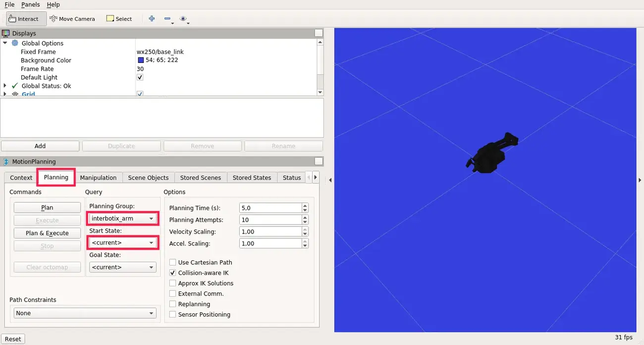Screen dimensions: 644x345
Task: Disable the Default Light checkbox
Action: 140,77
